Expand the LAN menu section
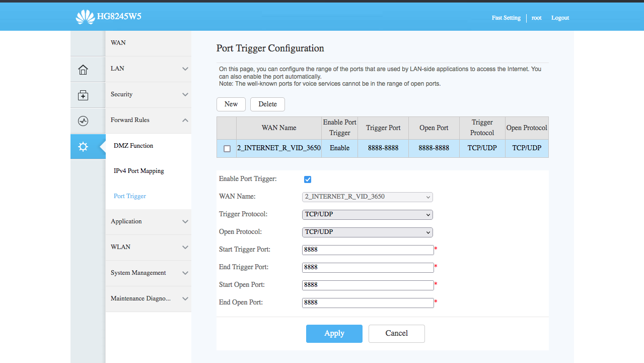 point(148,69)
